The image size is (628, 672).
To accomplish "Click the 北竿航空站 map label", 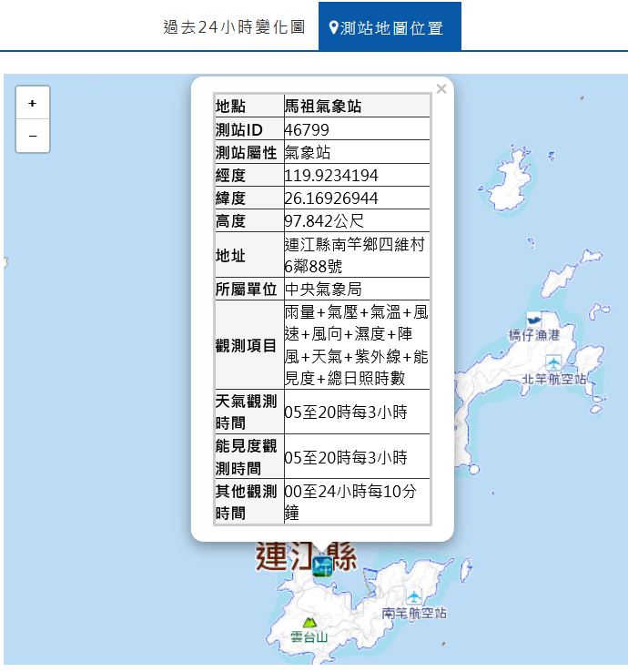I will click(x=554, y=380).
